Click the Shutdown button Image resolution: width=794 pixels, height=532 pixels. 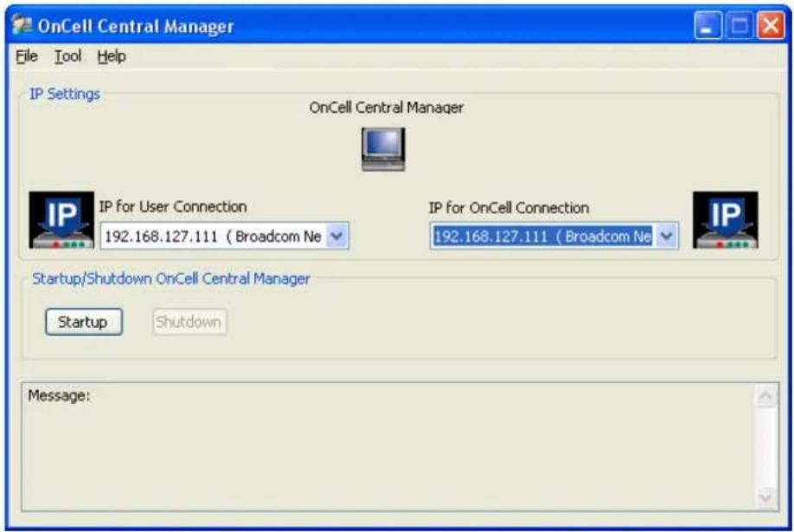tap(189, 322)
